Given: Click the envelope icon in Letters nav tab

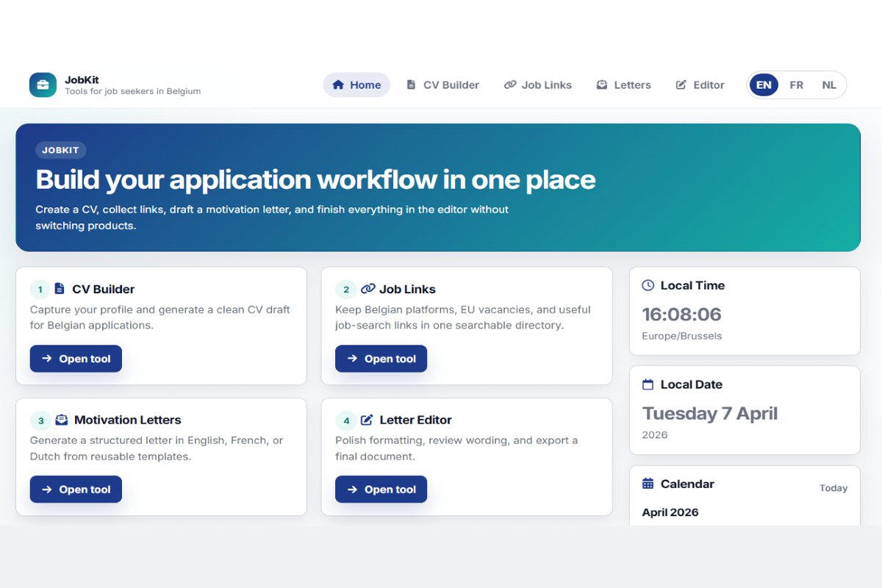Looking at the screenshot, I should click(602, 85).
